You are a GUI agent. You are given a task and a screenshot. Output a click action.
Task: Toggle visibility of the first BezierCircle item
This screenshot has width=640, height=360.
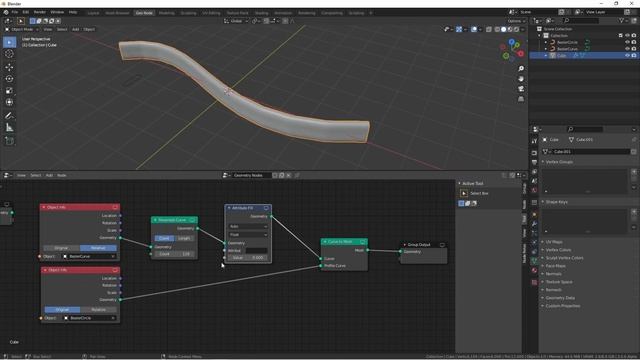point(627,42)
